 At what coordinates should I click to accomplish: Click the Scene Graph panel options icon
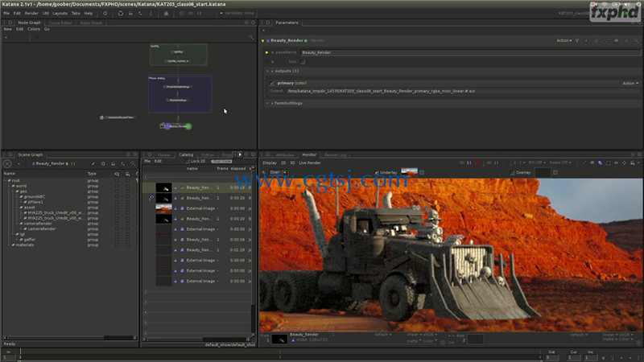tap(10, 154)
